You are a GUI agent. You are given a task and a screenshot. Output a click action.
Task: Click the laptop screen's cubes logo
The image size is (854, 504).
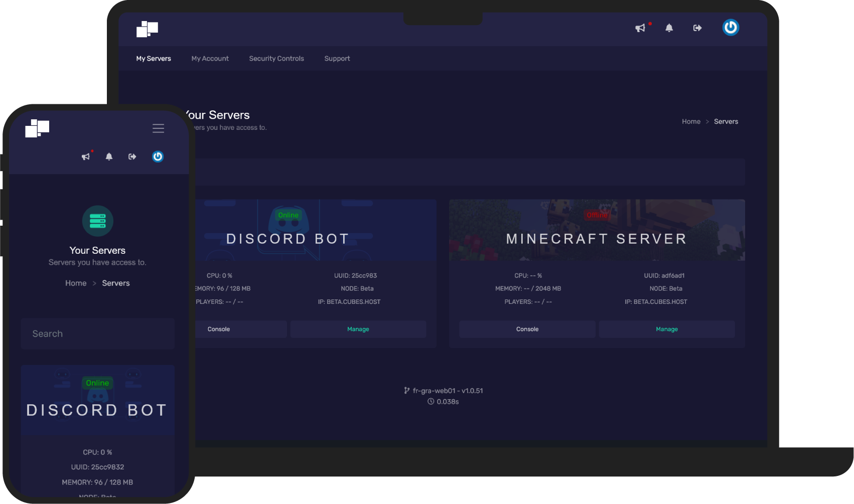pyautogui.click(x=147, y=29)
